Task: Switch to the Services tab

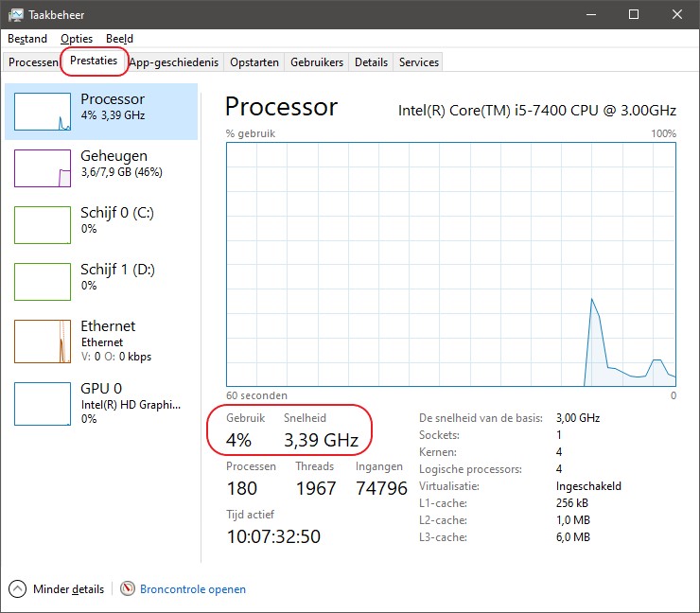Action: tap(418, 62)
